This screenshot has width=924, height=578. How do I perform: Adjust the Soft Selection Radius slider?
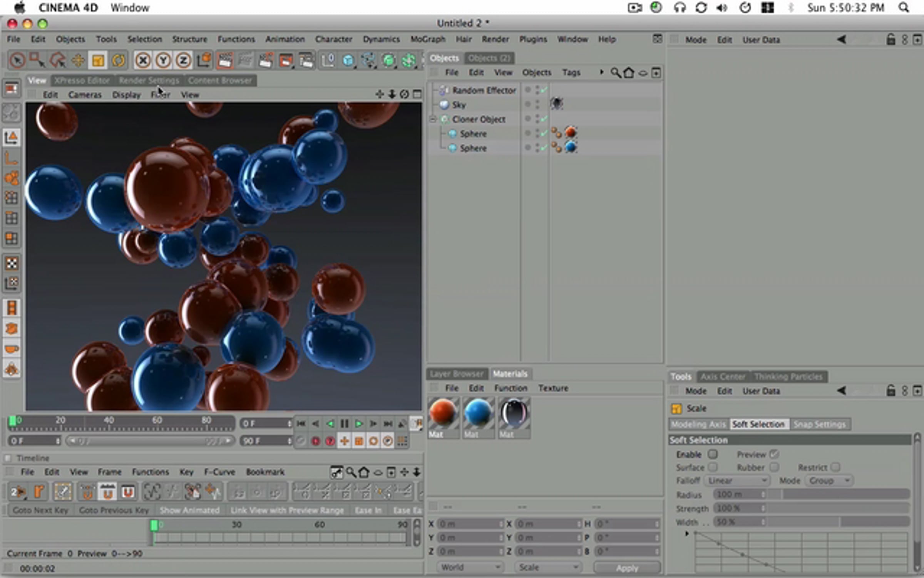(812, 494)
